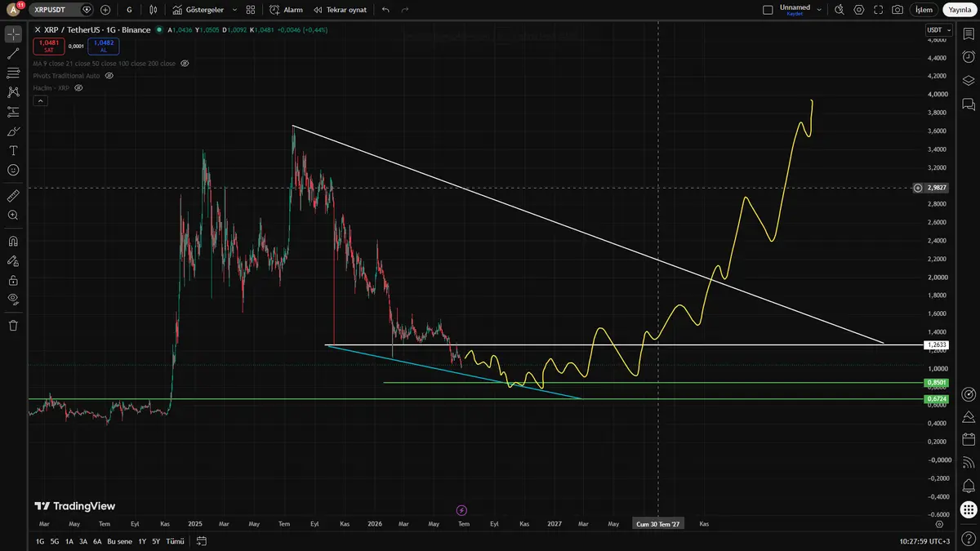Add a symbol to compare with plus icon
Viewport: 980px width, 551px height.
tap(105, 10)
